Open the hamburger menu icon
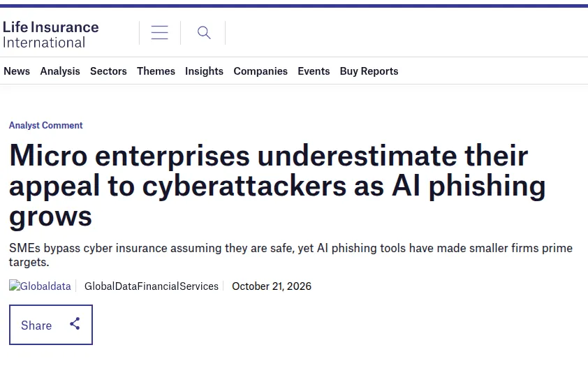The width and height of the screenshot is (588, 366). coord(160,33)
